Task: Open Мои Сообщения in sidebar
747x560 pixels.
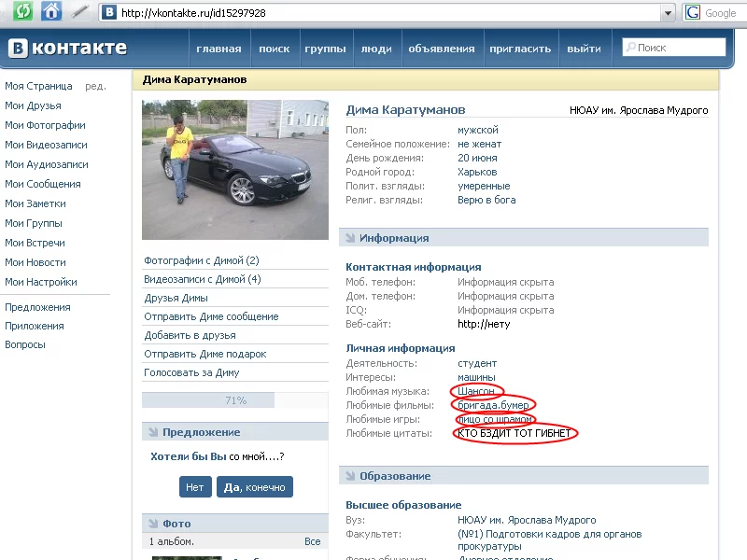Action: [43, 184]
